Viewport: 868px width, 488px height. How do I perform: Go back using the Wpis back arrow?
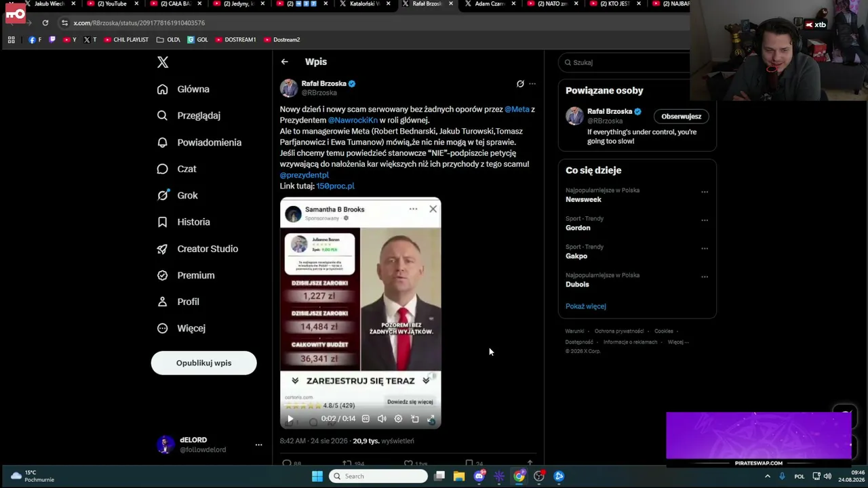(x=285, y=62)
